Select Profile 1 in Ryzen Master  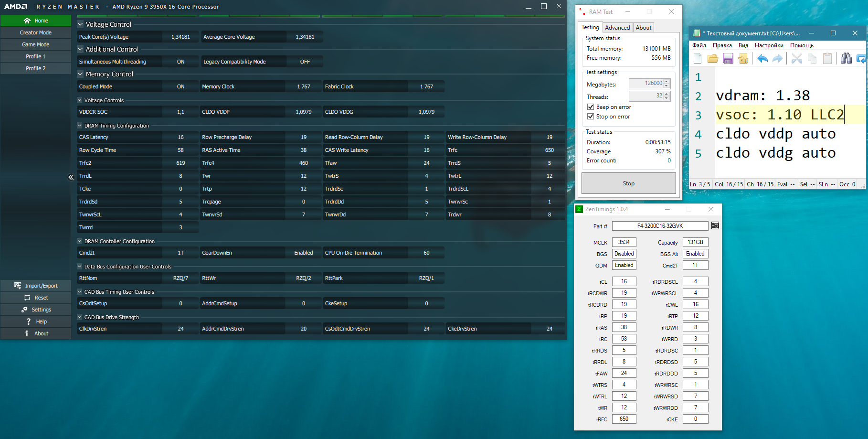pyautogui.click(x=35, y=56)
